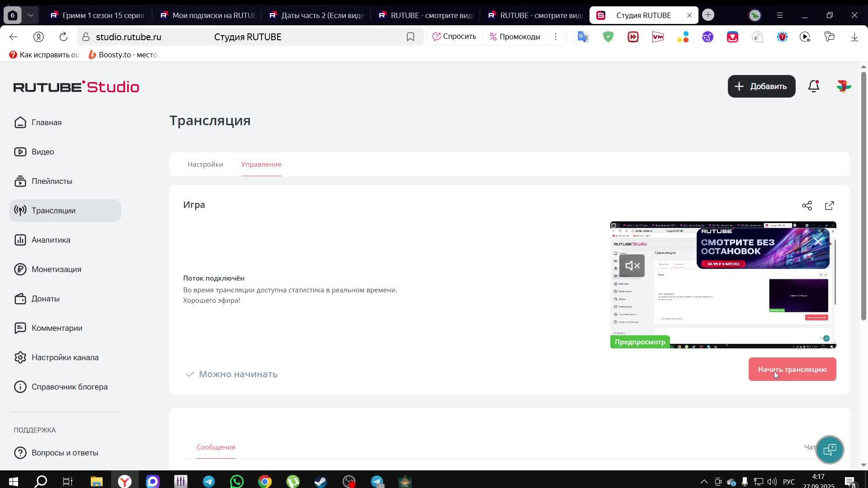Open stream in new window icon

click(x=830, y=206)
